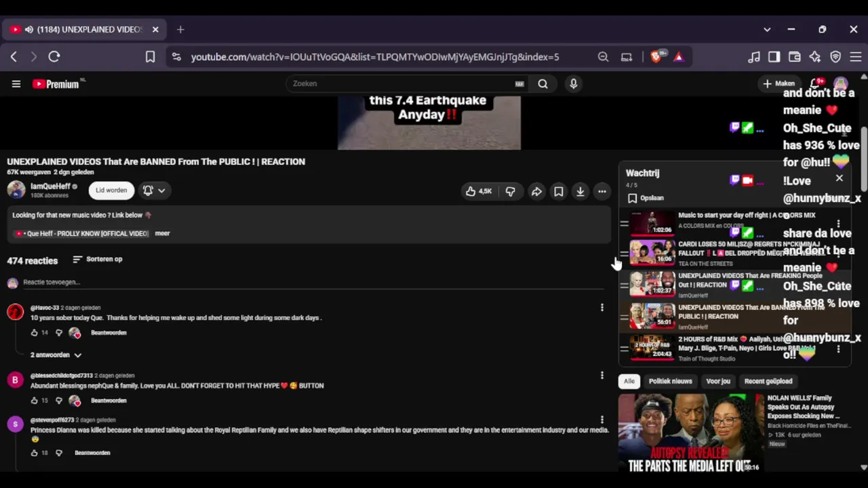Save video with bookmark icon
This screenshot has height=488, width=868.
559,192
